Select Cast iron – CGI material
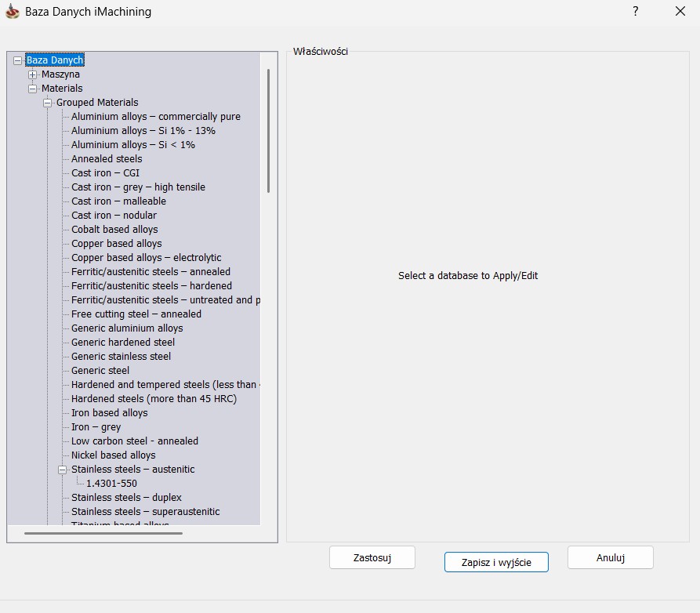The height and width of the screenshot is (613, 700). tap(105, 173)
